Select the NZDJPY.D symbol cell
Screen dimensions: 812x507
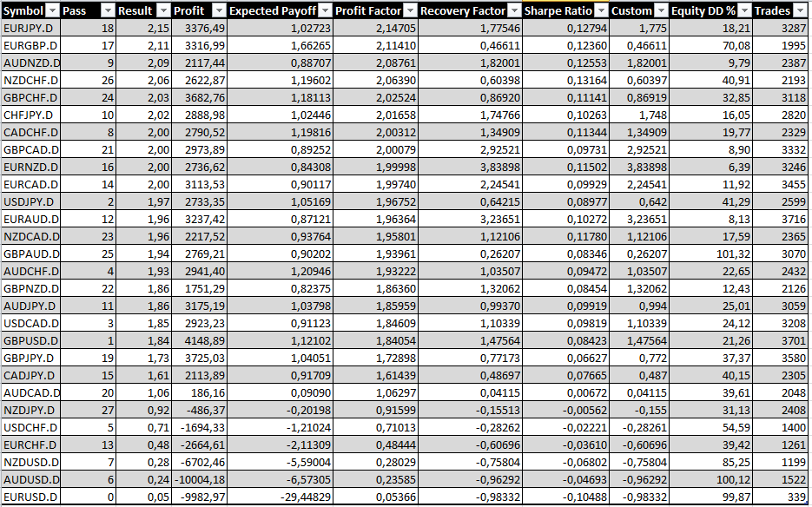click(30, 410)
